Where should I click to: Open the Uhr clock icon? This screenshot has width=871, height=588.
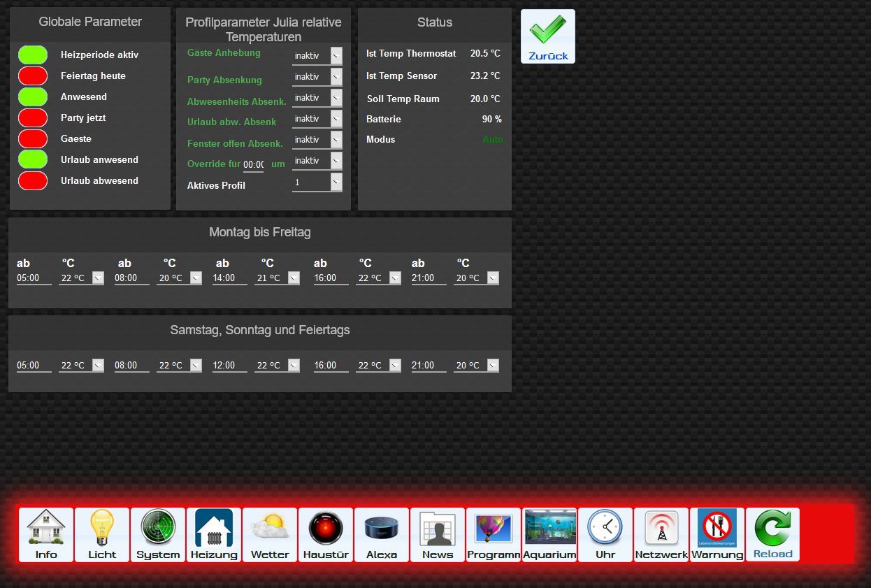click(x=605, y=535)
